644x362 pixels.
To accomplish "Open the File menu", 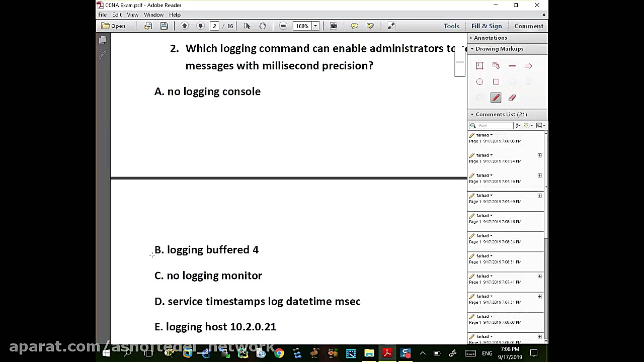I will pyautogui.click(x=102, y=15).
